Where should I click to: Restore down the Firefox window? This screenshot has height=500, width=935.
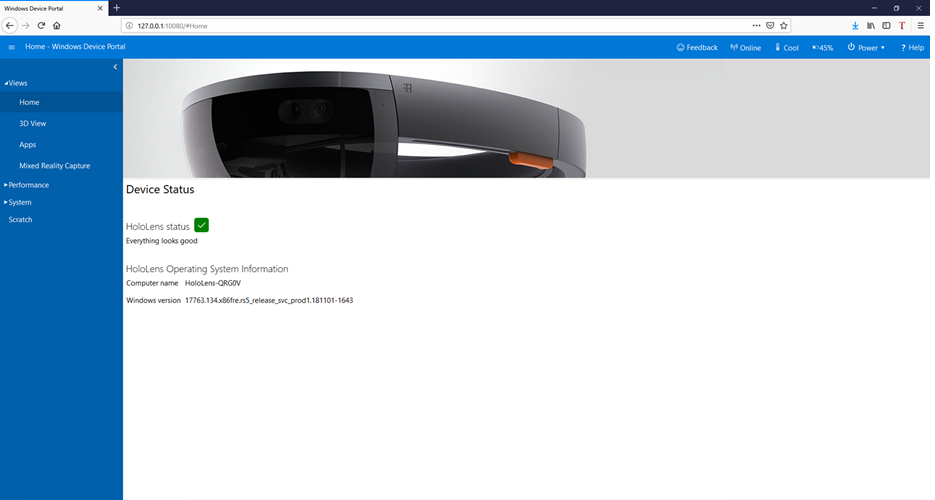[x=896, y=8]
